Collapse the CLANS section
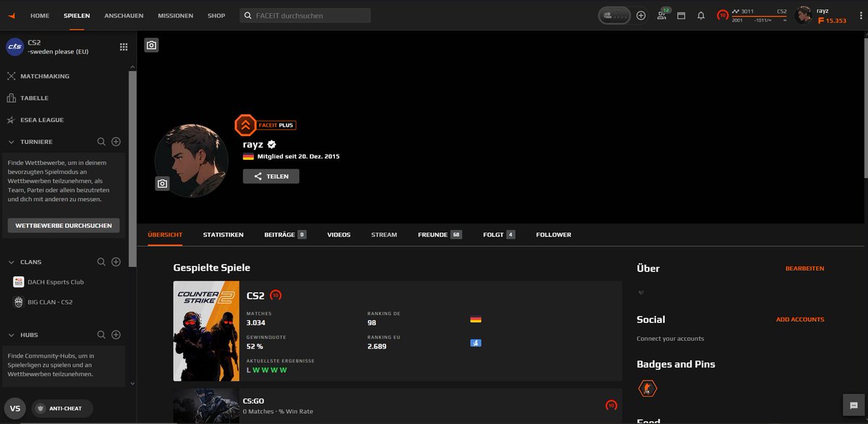Viewport: 868px width, 424px height. 12,262
